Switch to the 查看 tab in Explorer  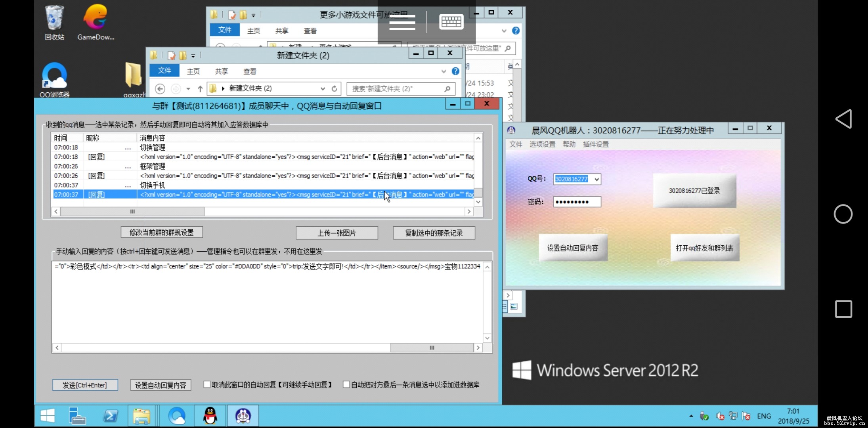click(250, 71)
